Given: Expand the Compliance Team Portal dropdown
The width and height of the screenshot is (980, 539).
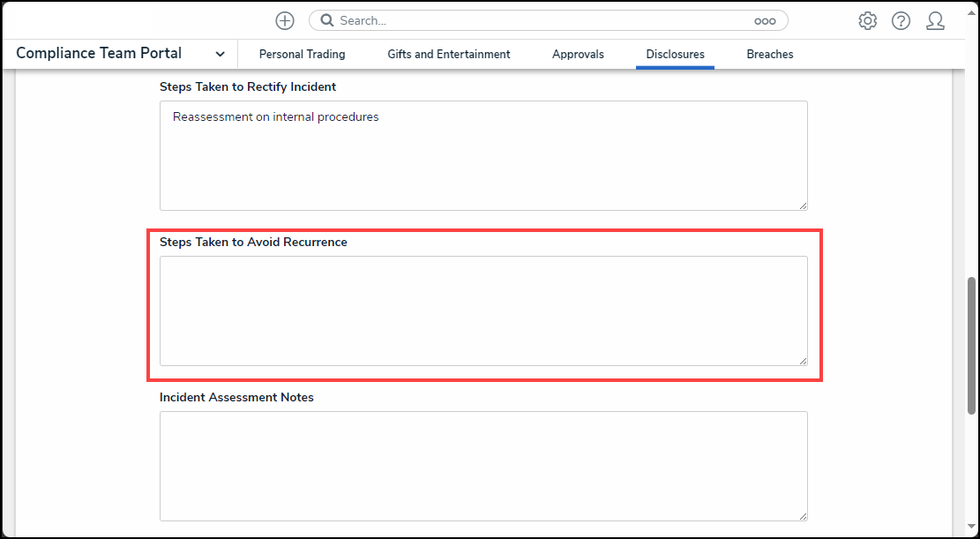Looking at the screenshot, I should pos(220,54).
